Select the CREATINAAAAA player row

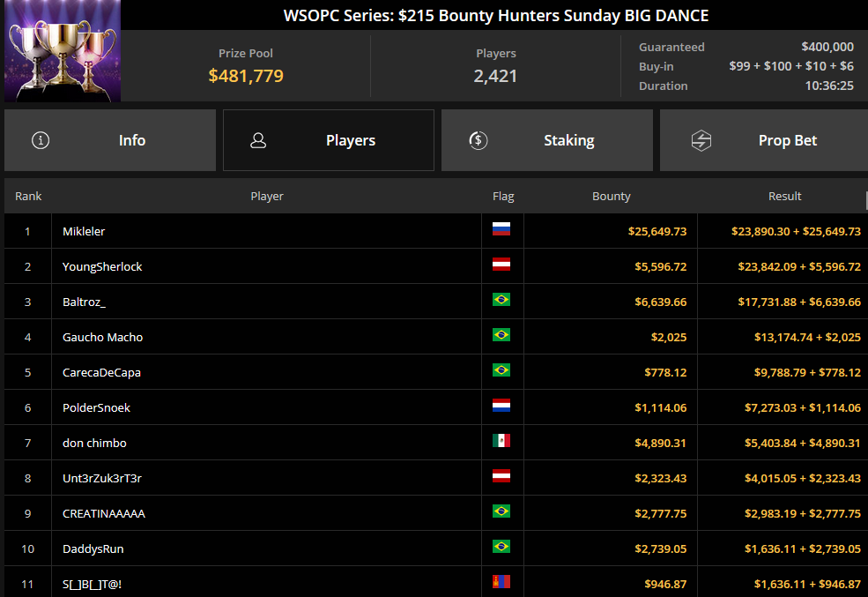pyautogui.click(x=436, y=513)
